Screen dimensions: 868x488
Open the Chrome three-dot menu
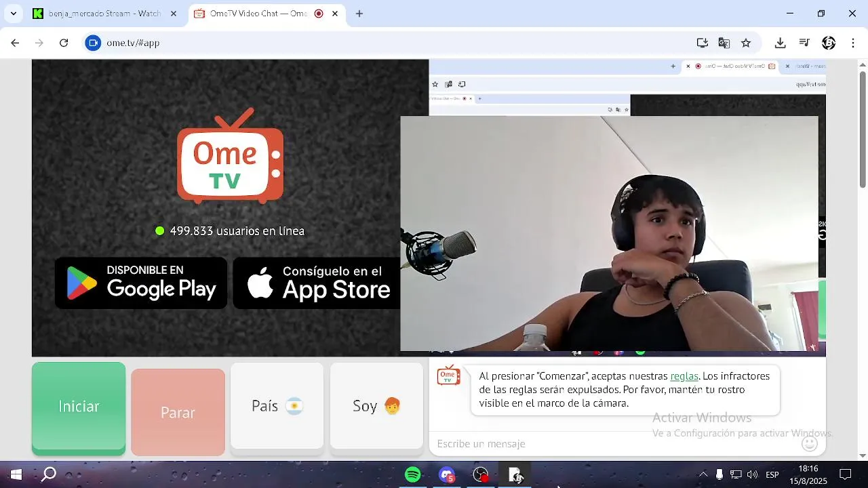point(852,43)
